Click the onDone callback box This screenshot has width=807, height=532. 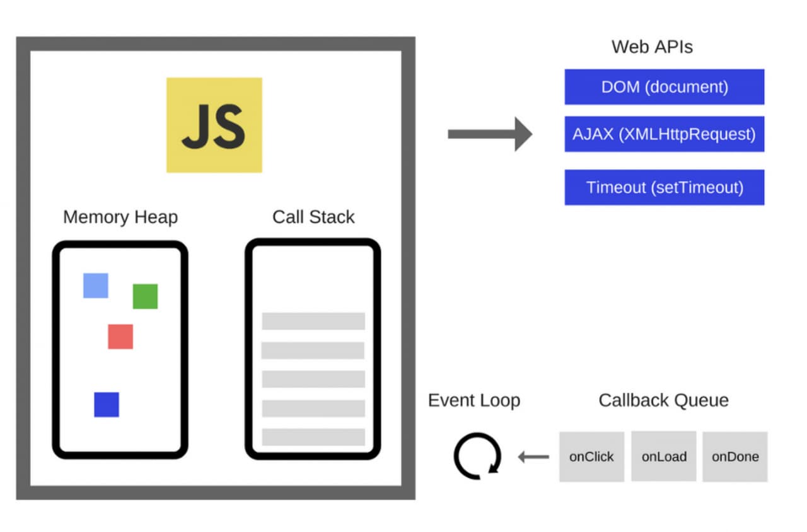[735, 457]
